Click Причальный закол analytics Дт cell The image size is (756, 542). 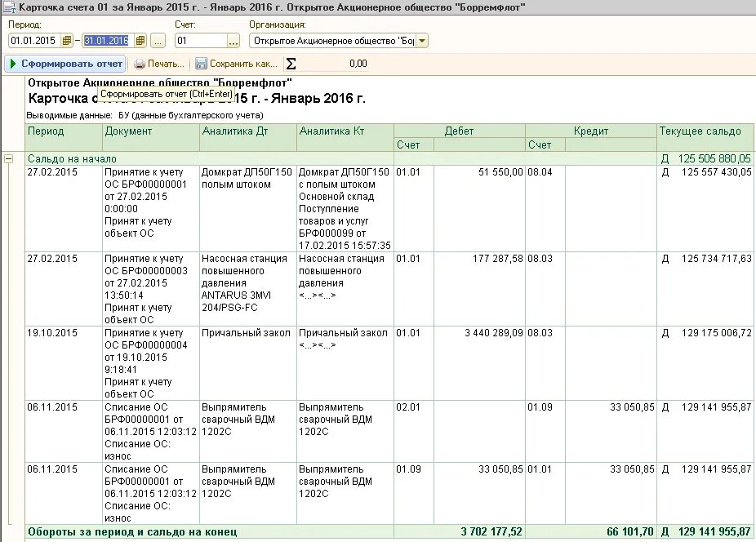coord(248,363)
